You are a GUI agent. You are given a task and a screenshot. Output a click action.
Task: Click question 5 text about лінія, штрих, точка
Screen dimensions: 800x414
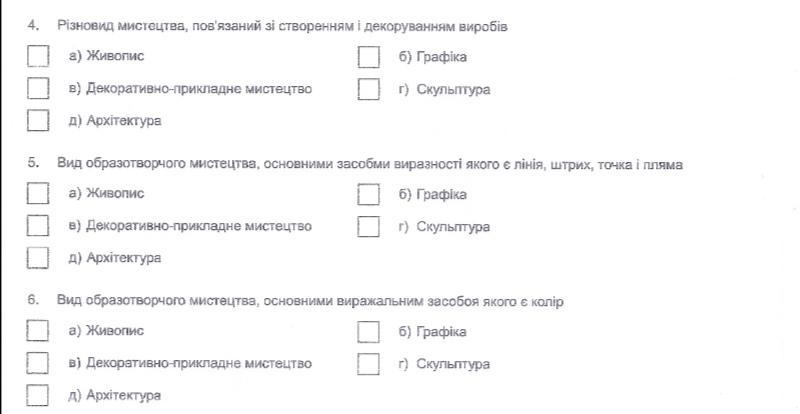coord(370,164)
